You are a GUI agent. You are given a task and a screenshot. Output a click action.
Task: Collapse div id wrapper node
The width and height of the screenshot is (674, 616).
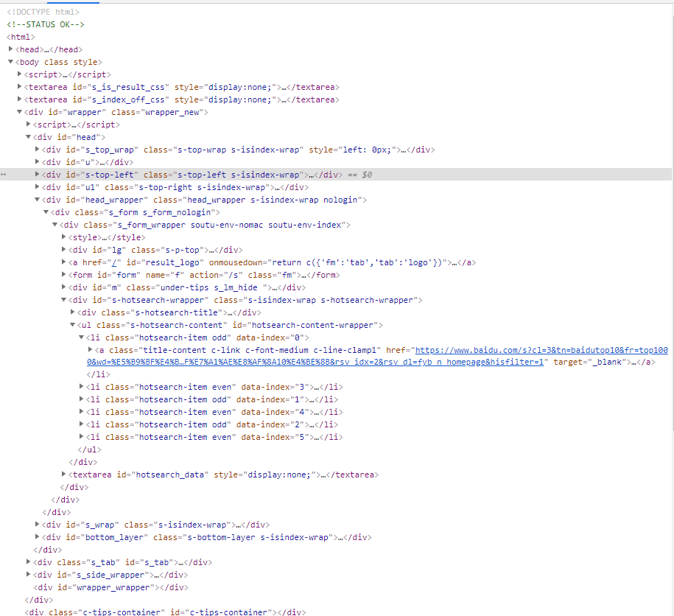[x=19, y=112]
